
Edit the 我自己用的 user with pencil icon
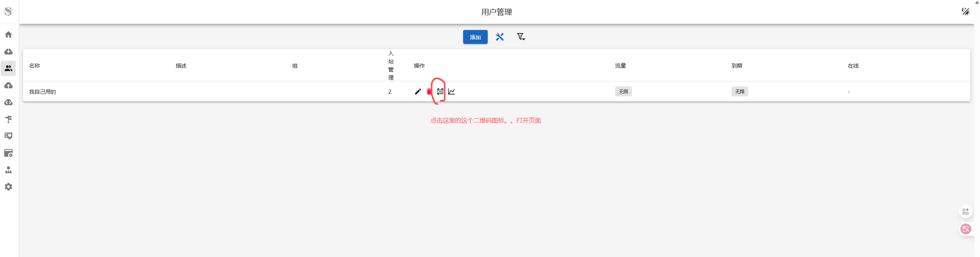(x=418, y=91)
